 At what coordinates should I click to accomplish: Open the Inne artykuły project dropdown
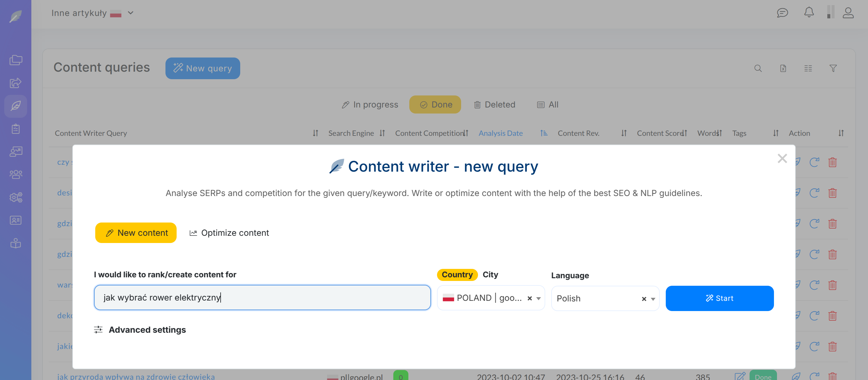(93, 13)
